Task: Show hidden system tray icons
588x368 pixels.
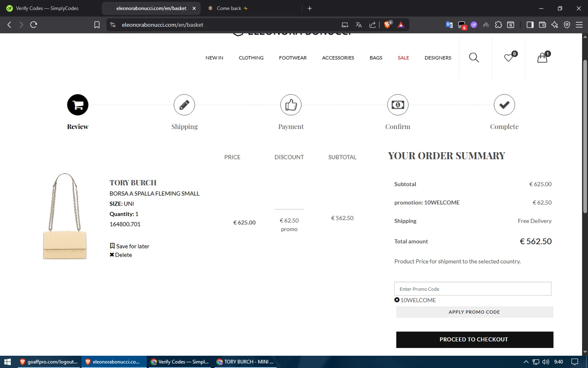Action: coord(526,362)
